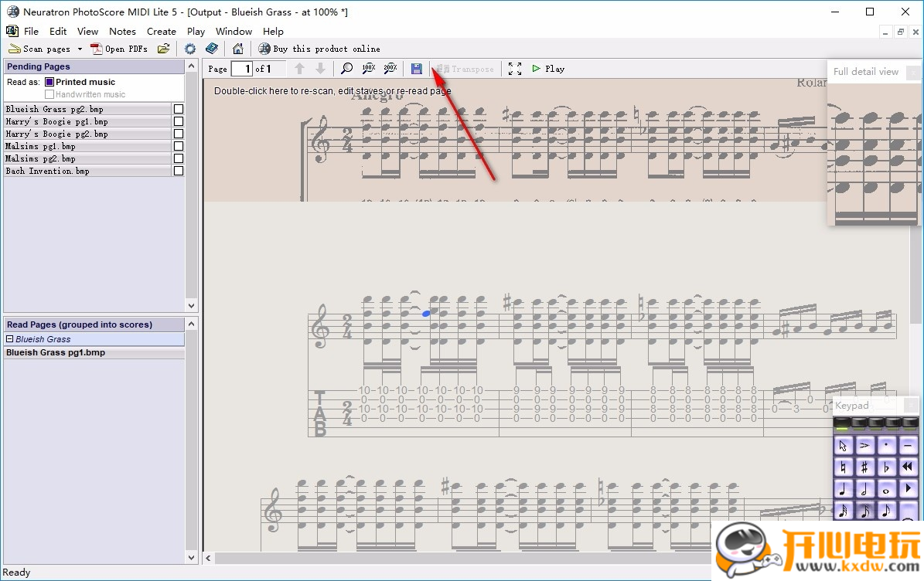Open the Scan pages dropdown arrow
This screenshot has width=924, height=581.
(x=80, y=49)
